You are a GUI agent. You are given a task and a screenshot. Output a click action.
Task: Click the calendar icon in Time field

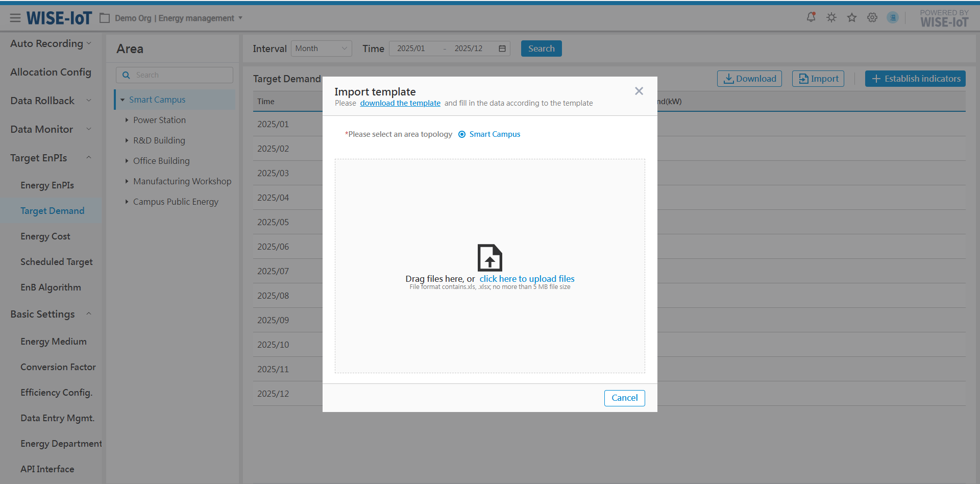click(x=502, y=49)
